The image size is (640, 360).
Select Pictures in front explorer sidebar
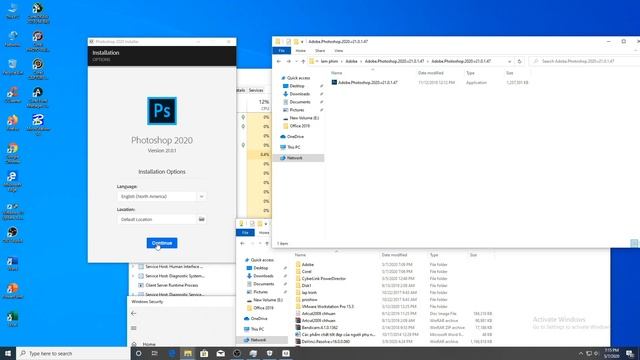pos(297,110)
